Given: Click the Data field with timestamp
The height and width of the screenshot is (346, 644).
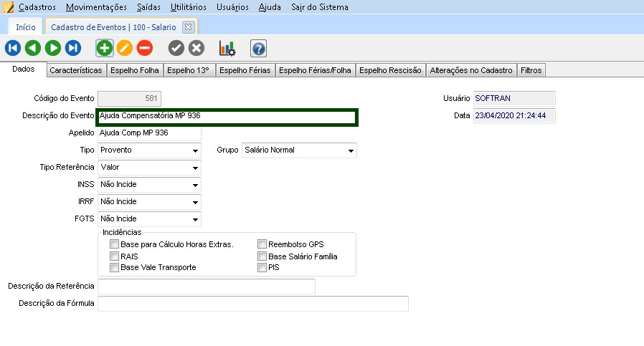Looking at the screenshot, I should (x=514, y=116).
